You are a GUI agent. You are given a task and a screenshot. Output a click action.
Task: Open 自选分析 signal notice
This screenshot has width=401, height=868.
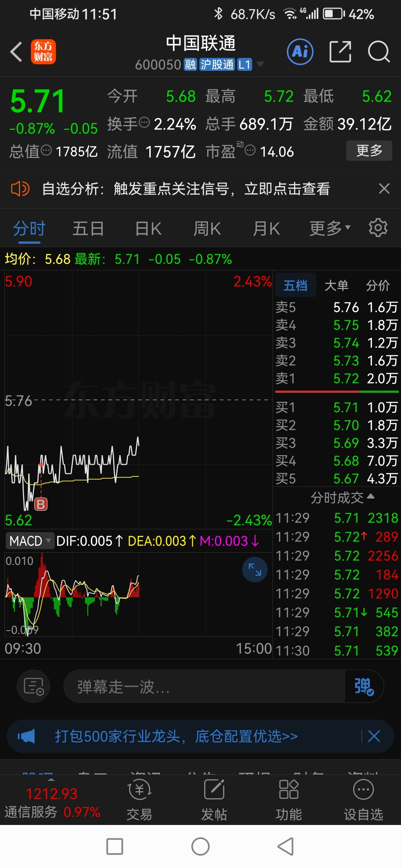point(186,189)
